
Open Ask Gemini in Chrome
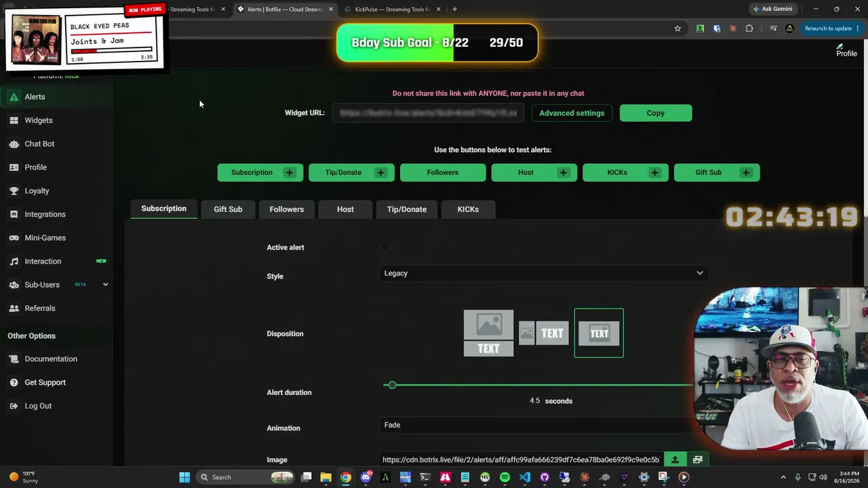[x=772, y=9]
